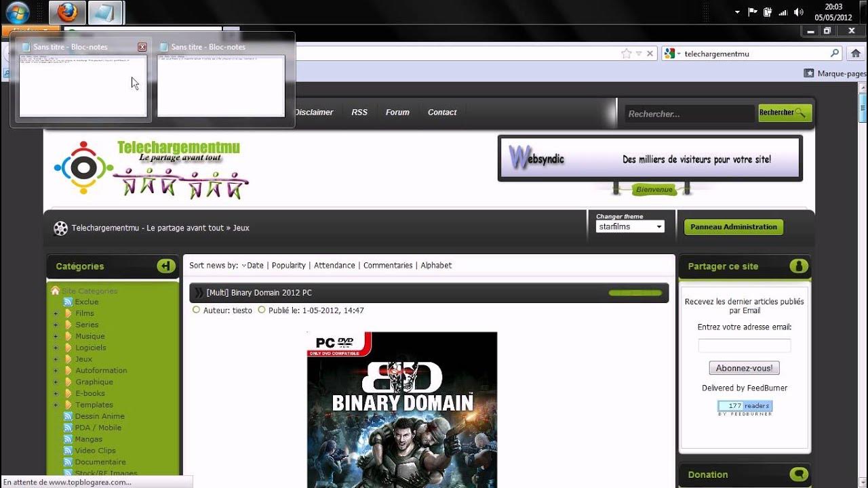Open the Windows Start menu orb
This screenshot has width=868, height=488.
click(x=17, y=12)
